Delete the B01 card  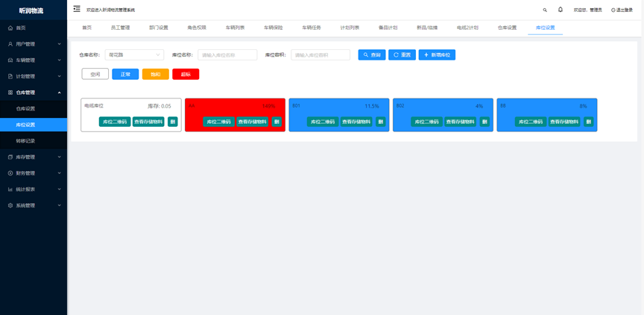(x=381, y=122)
